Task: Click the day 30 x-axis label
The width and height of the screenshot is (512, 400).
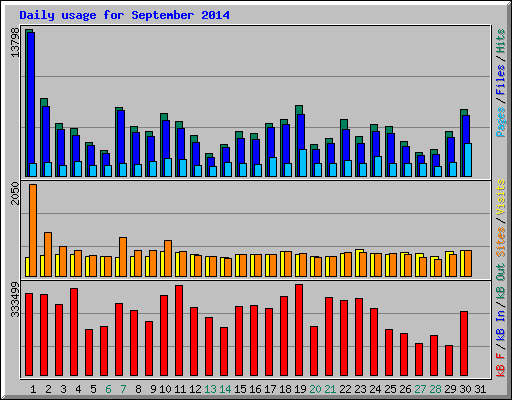Action: click(x=465, y=389)
